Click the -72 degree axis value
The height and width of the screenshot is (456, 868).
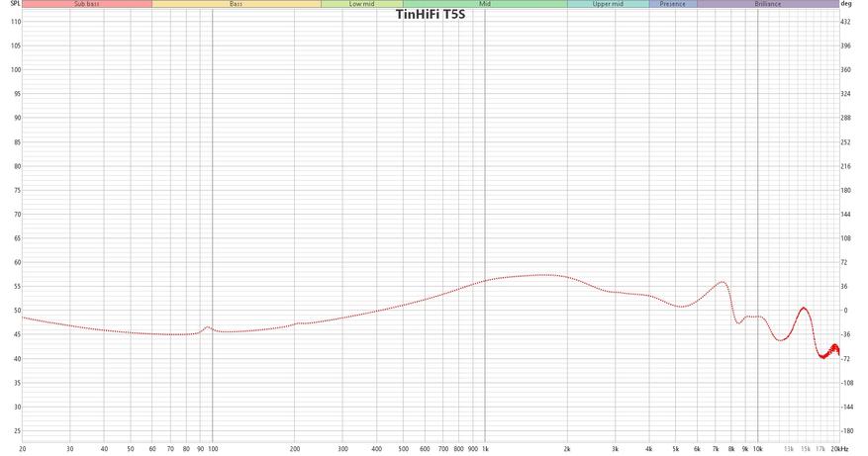coord(846,359)
